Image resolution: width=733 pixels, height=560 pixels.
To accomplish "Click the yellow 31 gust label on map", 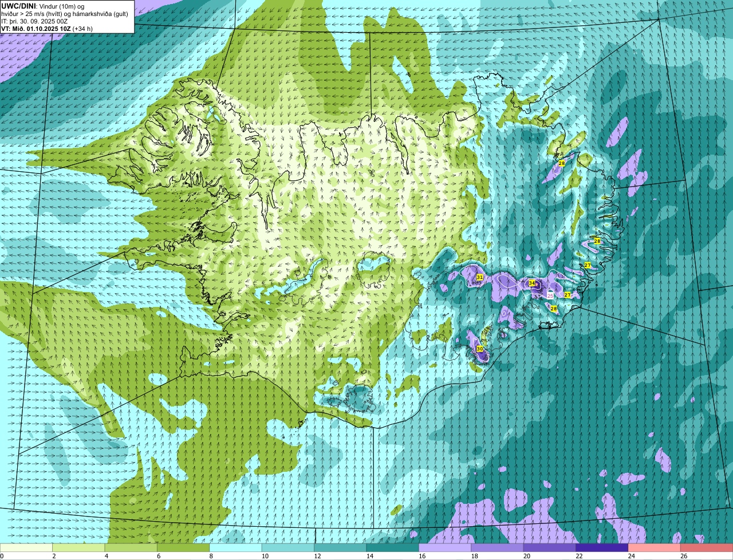I will 480,277.
